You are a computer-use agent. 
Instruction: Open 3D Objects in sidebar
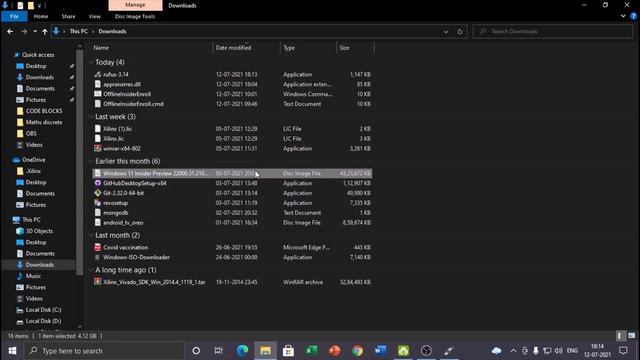[39, 231]
